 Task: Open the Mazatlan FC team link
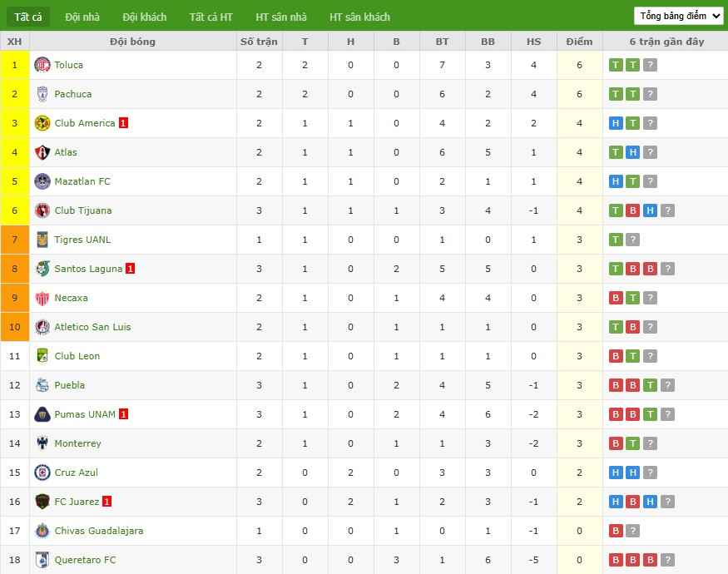pos(82,181)
